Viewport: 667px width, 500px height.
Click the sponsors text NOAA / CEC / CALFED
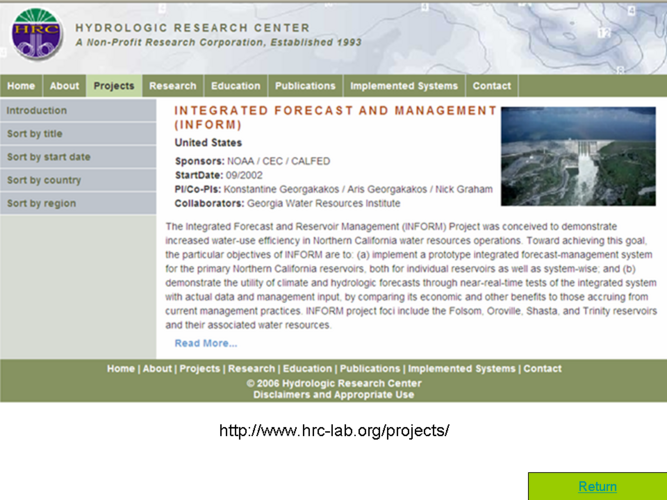click(279, 161)
